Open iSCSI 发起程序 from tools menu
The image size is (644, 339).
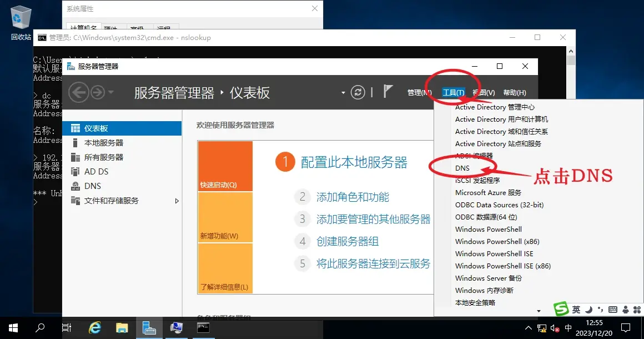(477, 181)
